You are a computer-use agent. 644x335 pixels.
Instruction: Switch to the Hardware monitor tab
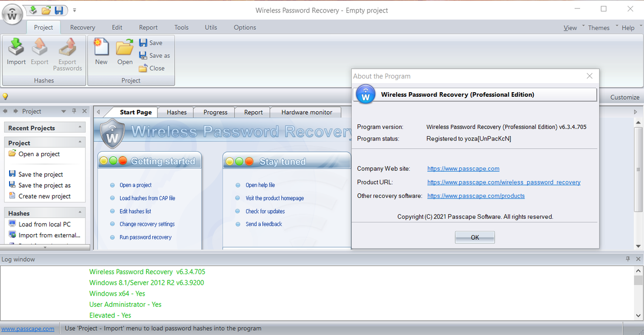306,112
